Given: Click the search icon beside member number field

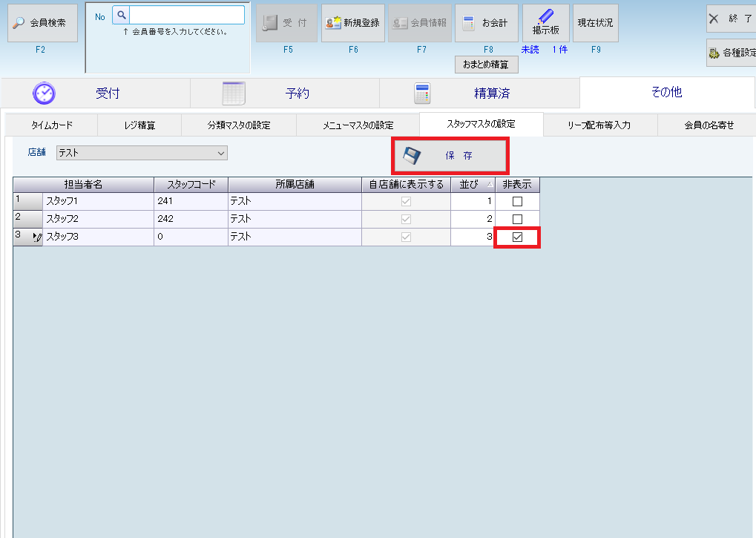Looking at the screenshot, I should click(x=121, y=15).
